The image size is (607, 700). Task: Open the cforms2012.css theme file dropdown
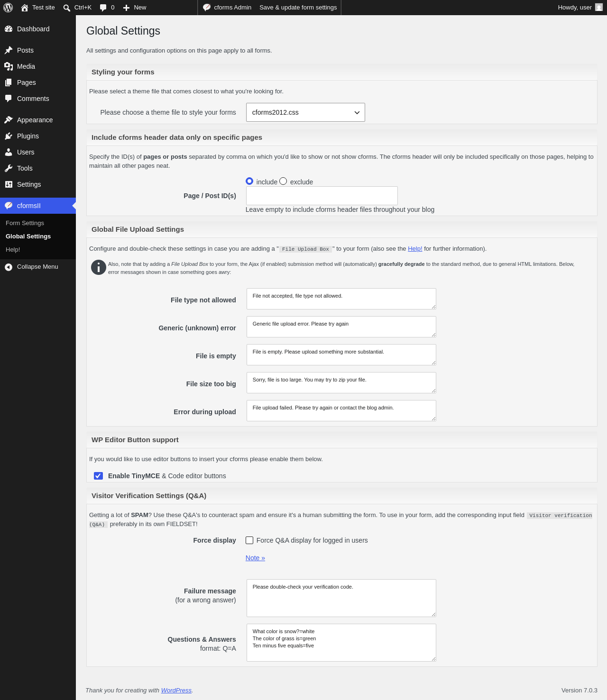click(x=305, y=112)
